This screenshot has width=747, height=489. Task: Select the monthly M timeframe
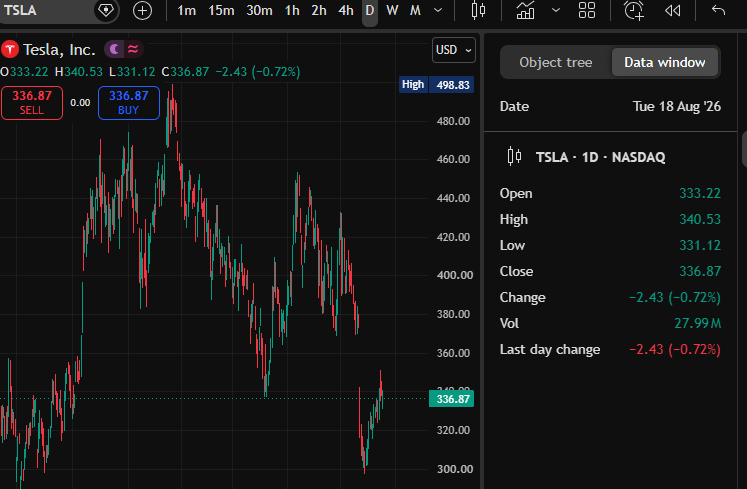(415, 10)
